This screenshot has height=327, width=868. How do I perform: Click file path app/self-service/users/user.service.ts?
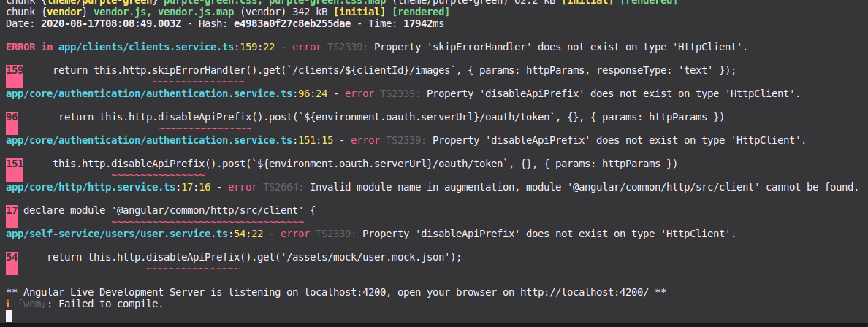117,234
